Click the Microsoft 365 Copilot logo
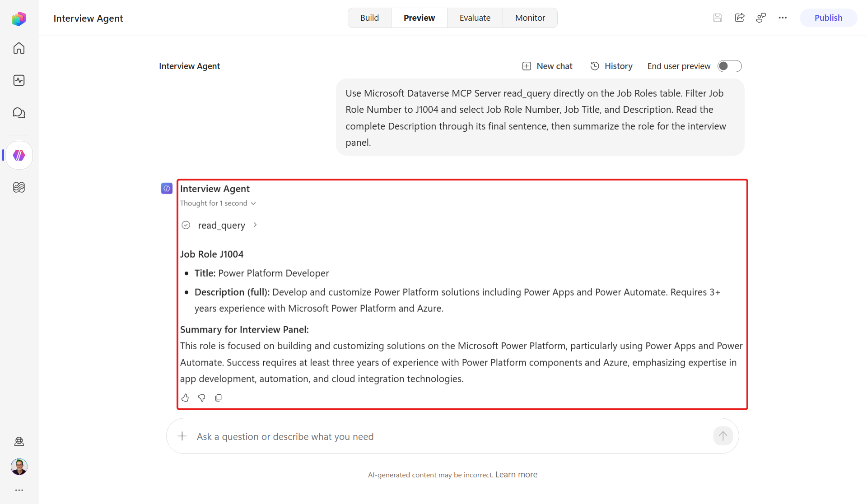This screenshot has height=504, width=867. click(x=19, y=18)
